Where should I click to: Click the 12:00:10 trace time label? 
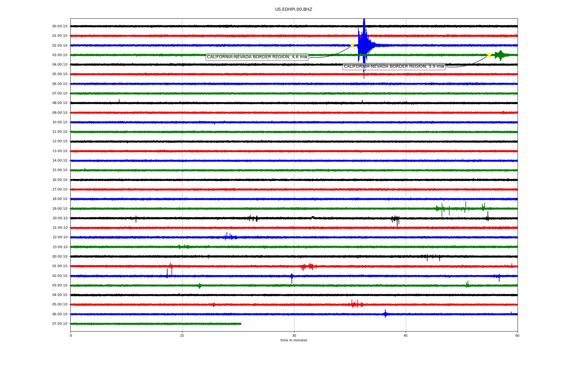[x=60, y=141]
